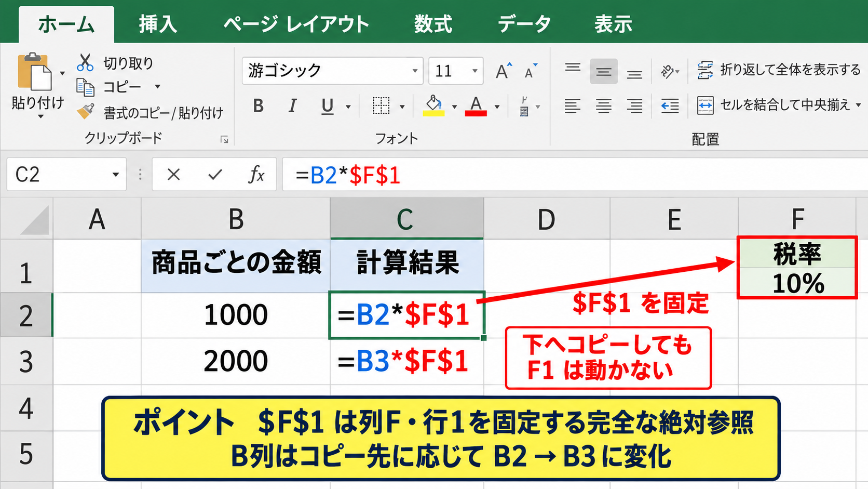
Task: Expand the font color dropdown arrow
Action: click(497, 107)
